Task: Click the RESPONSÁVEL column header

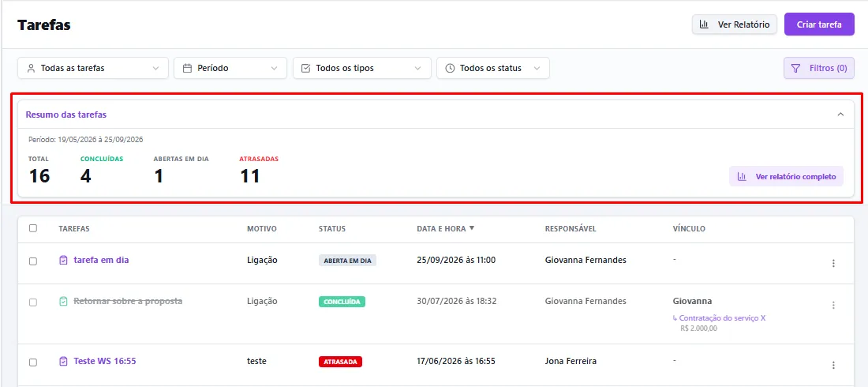Action: coord(571,228)
